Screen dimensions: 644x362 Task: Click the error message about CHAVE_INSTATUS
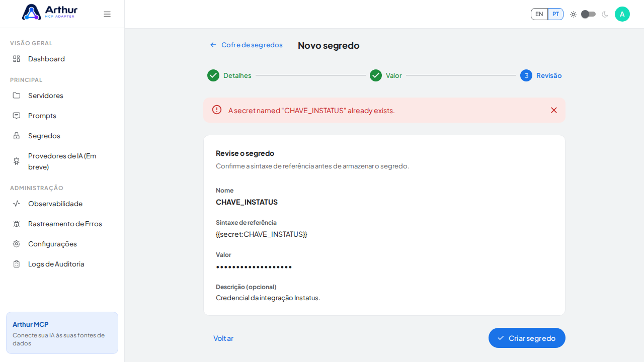(311, 110)
